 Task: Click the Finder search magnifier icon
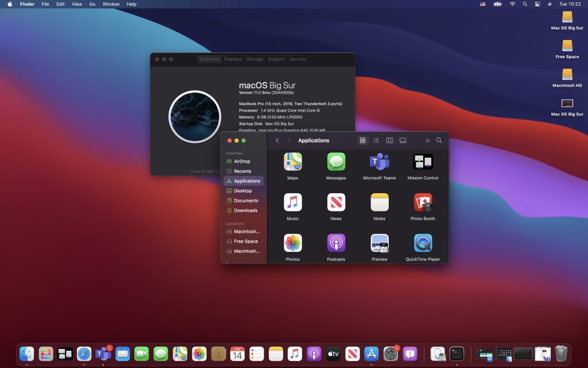coord(439,141)
